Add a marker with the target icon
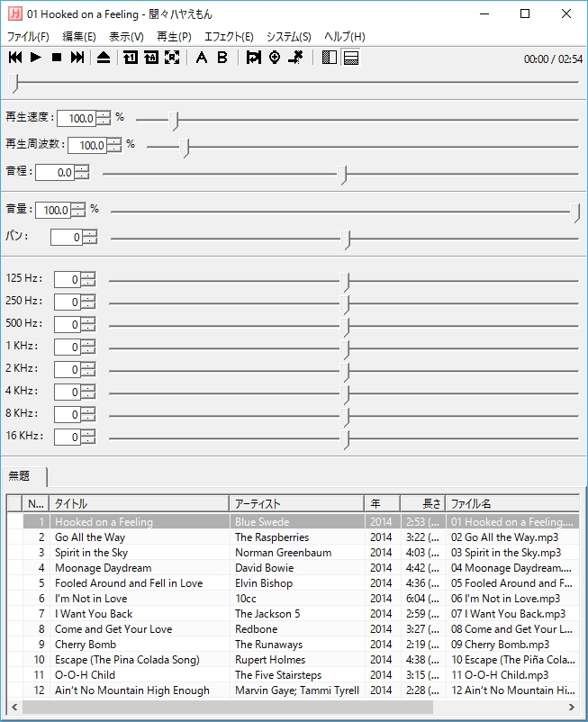The image size is (588, 722). [x=275, y=57]
